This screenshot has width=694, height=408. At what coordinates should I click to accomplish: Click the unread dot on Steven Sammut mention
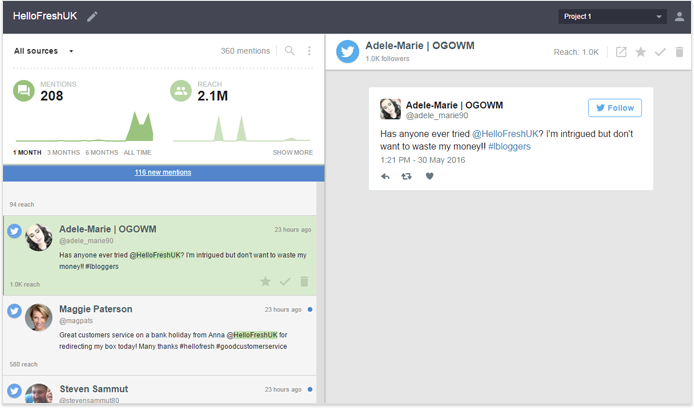(x=310, y=389)
